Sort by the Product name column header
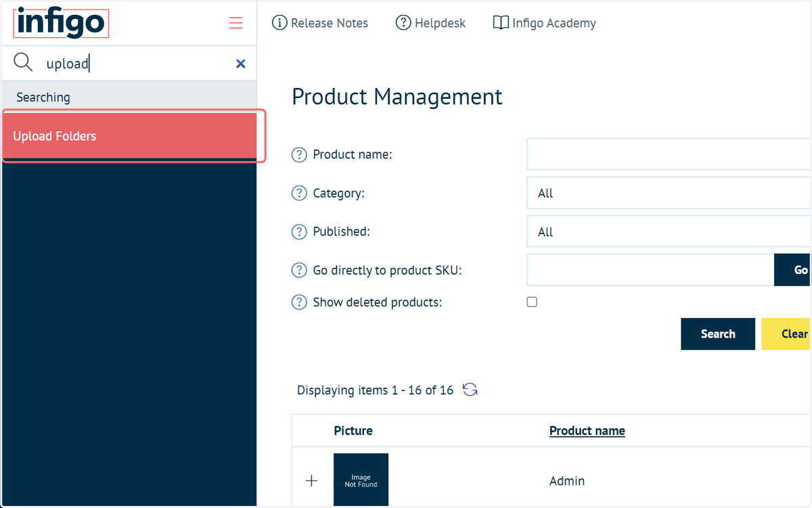812x508 pixels. [587, 431]
